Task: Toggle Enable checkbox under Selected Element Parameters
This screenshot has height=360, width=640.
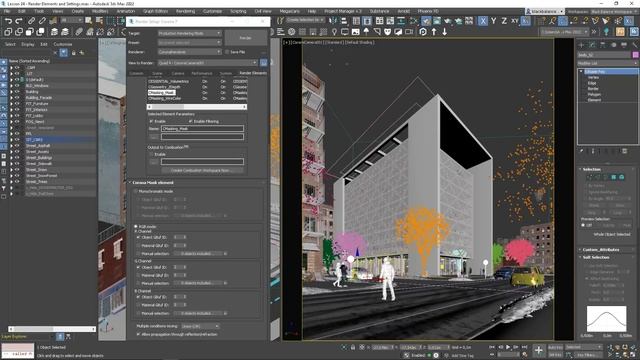Action: [x=151, y=121]
